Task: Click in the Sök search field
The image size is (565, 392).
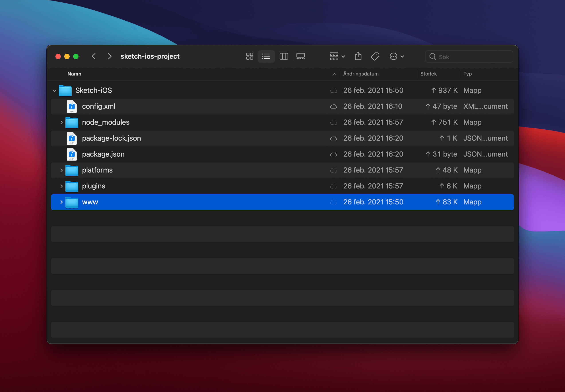Action: point(469,57)
